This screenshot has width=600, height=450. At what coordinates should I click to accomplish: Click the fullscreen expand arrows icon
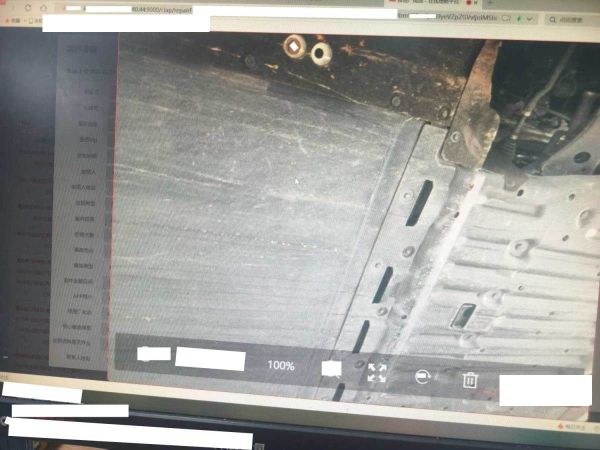point(377,373)
